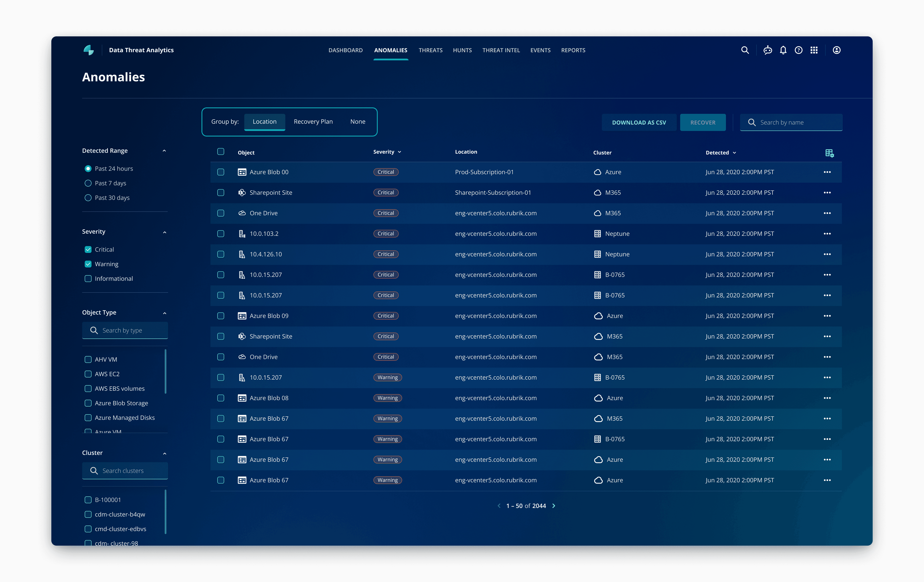The image size is (924, 582).
Task: Sort by the Severity column dropdown arrow
Action: [400, 152]
